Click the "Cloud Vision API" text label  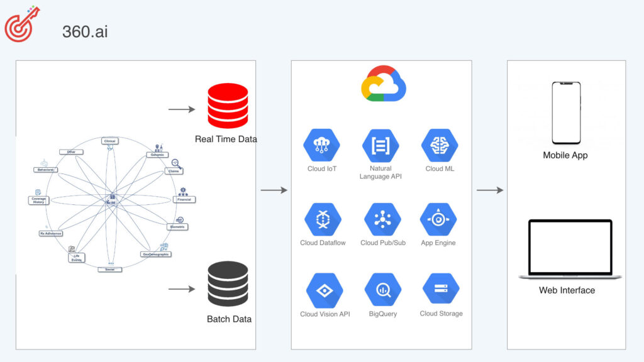point(325,314)
